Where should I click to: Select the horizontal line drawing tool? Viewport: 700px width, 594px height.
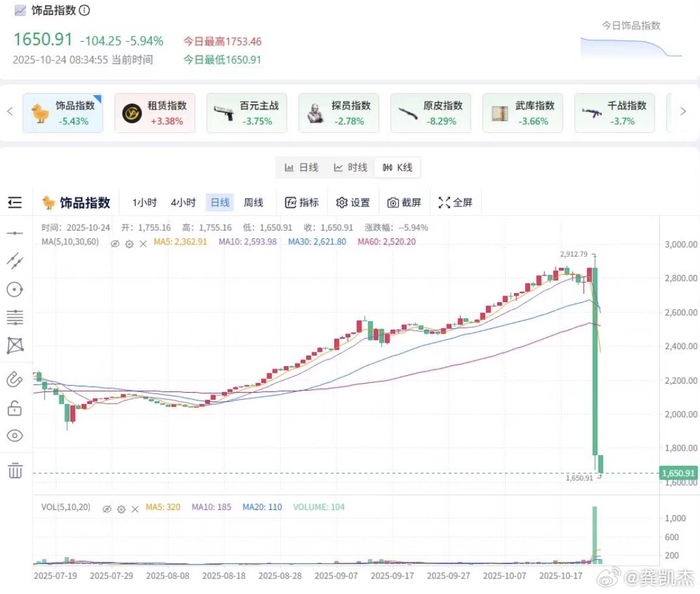15,232
